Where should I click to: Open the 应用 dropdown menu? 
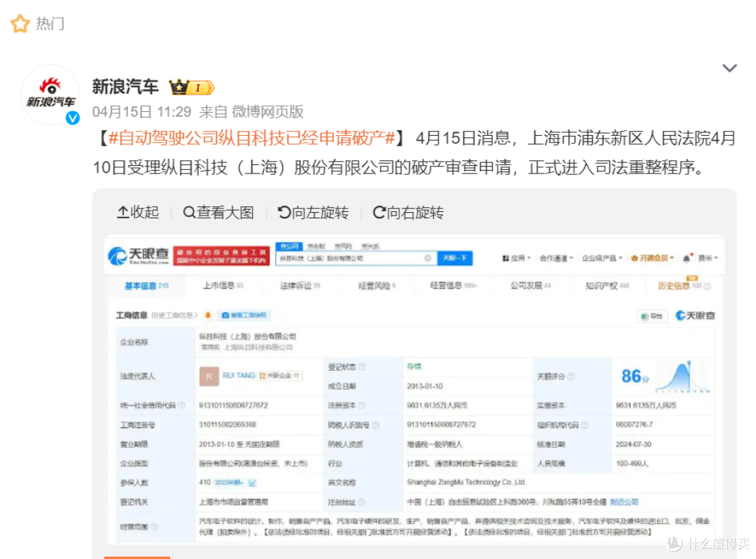[517, 258]
